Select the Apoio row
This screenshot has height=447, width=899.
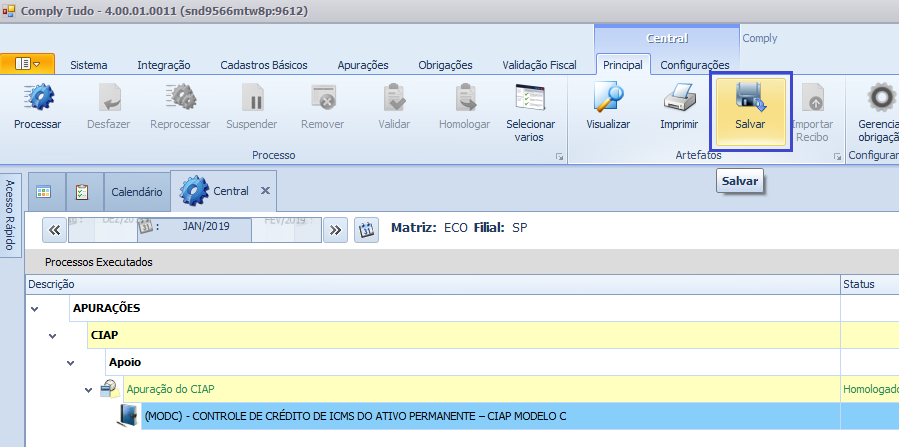click(473, 362)
